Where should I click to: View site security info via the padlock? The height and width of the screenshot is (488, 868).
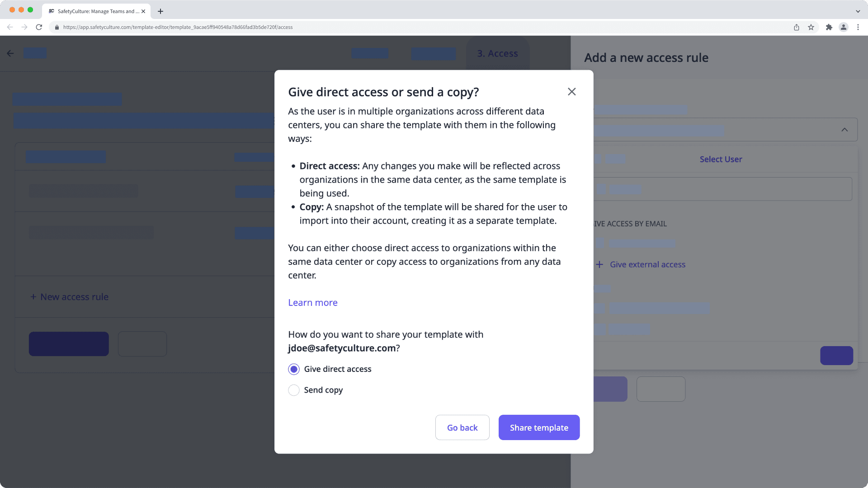pos(57,27)
